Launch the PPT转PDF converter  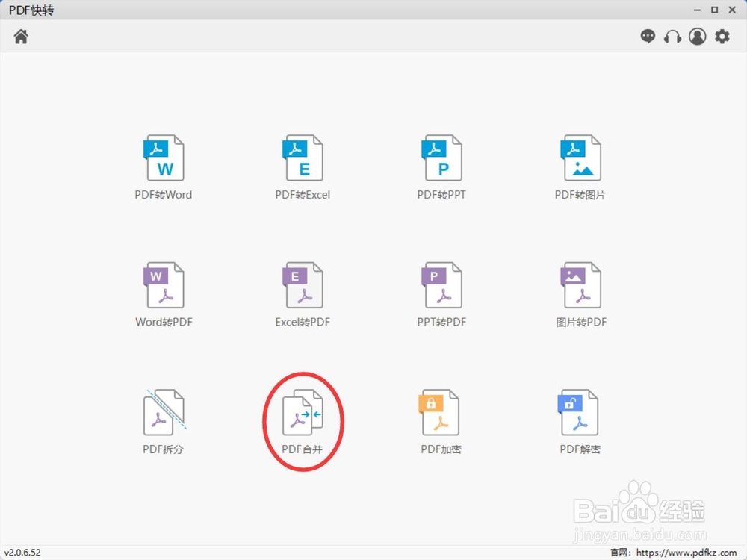coord(441,294)
